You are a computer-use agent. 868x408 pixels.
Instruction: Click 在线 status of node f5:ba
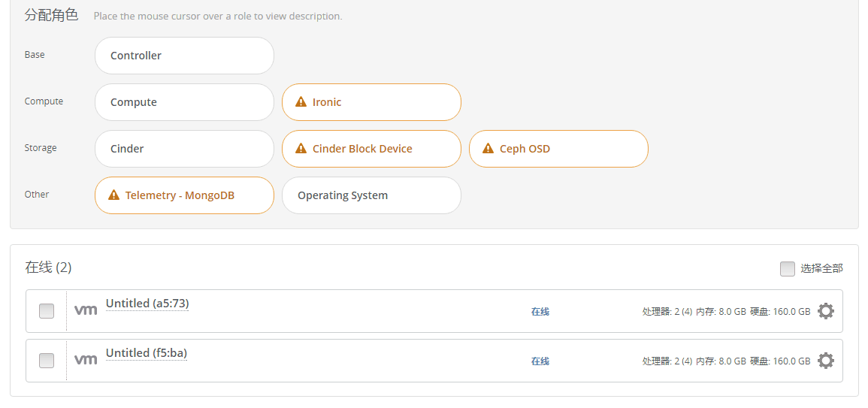point(540,361)
